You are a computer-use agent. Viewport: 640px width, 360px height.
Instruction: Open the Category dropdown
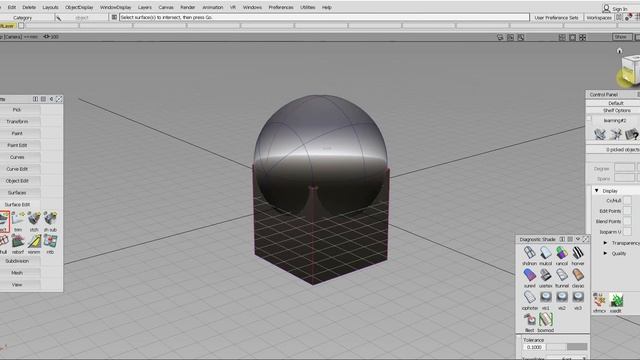coord(22,18)
